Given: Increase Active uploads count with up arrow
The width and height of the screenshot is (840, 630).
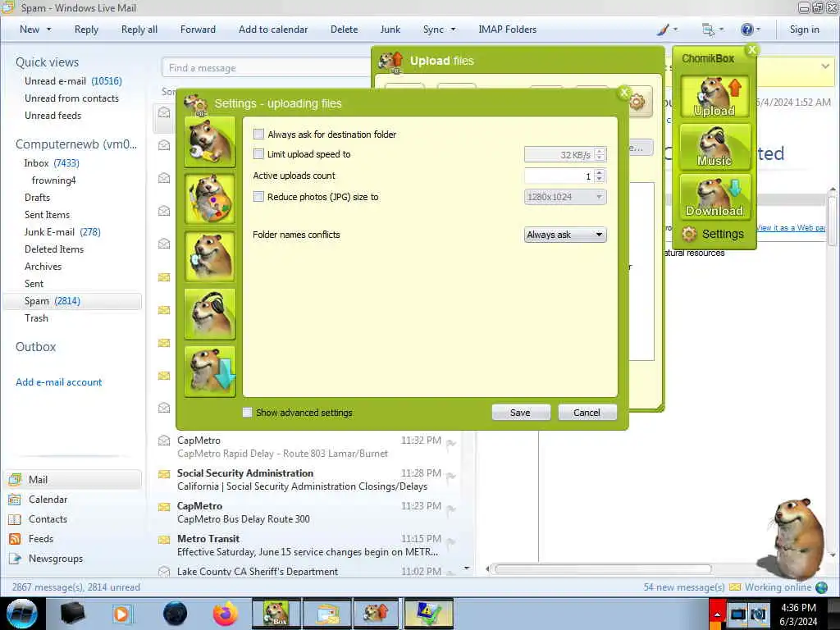Looking at the screenshot, I should point(600,172).
